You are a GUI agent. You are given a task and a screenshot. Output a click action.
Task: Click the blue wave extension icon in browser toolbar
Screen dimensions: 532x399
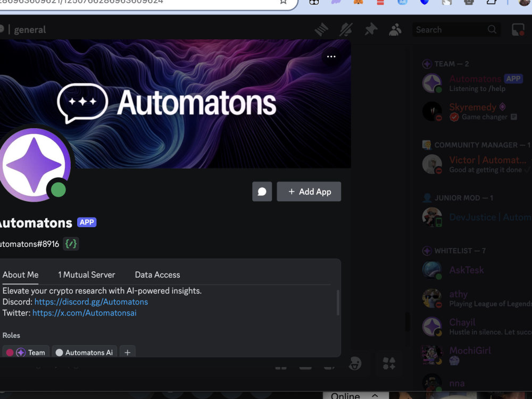click(402, 2)
